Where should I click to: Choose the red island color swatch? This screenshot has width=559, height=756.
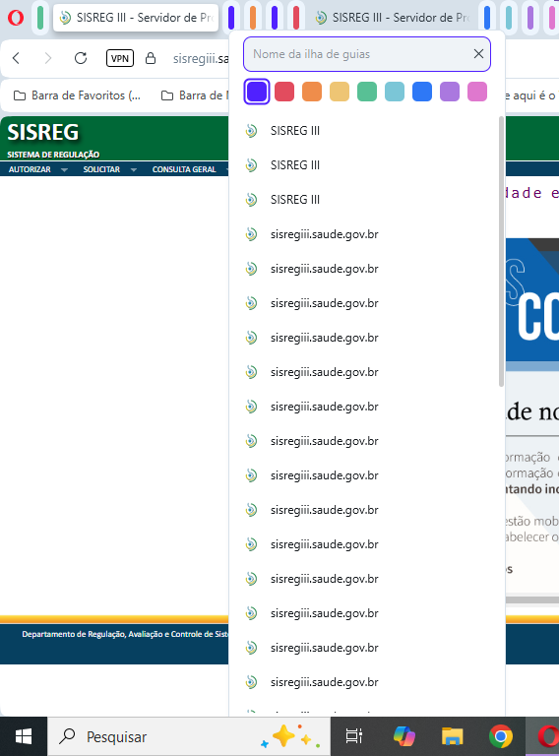click(x=284, y=92)
